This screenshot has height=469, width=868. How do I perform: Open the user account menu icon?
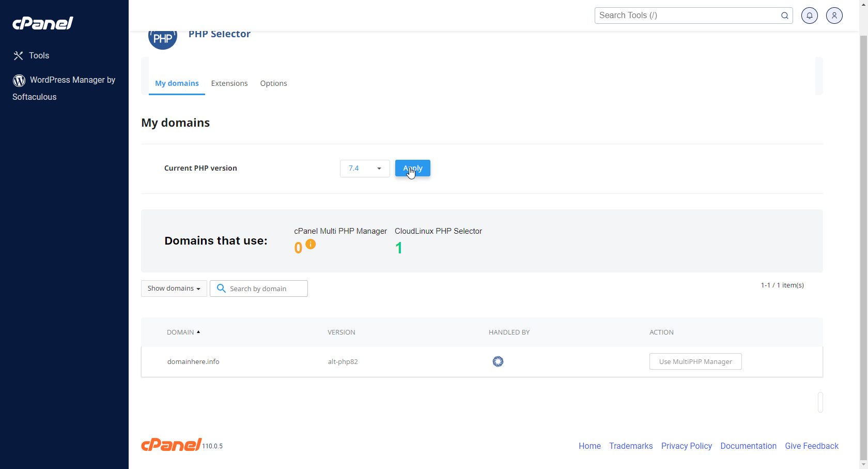point(834,16)
